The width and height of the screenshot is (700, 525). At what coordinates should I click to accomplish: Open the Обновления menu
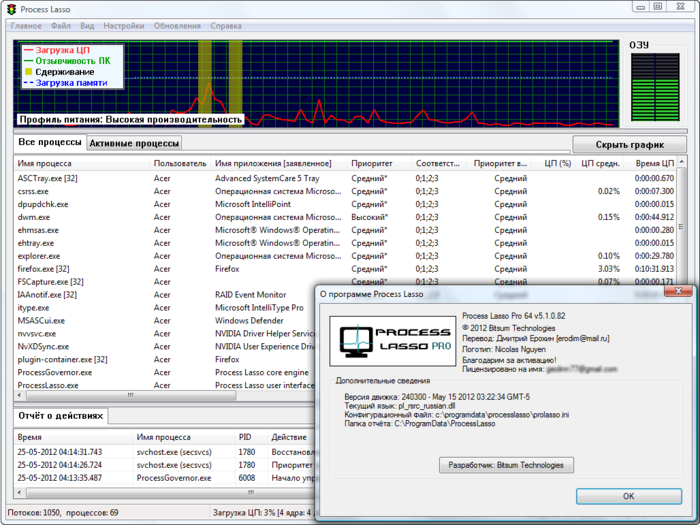[x=177, y=26]
